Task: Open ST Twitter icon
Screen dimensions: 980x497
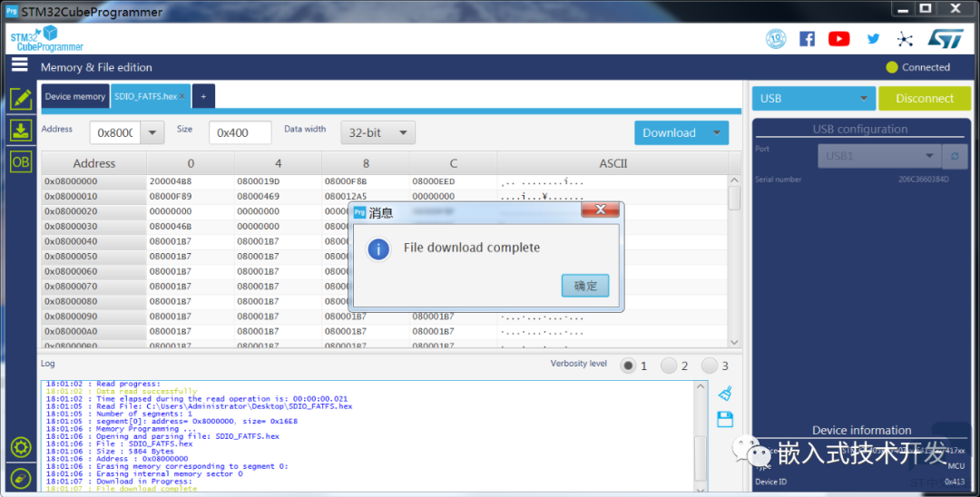Action: 873,39
